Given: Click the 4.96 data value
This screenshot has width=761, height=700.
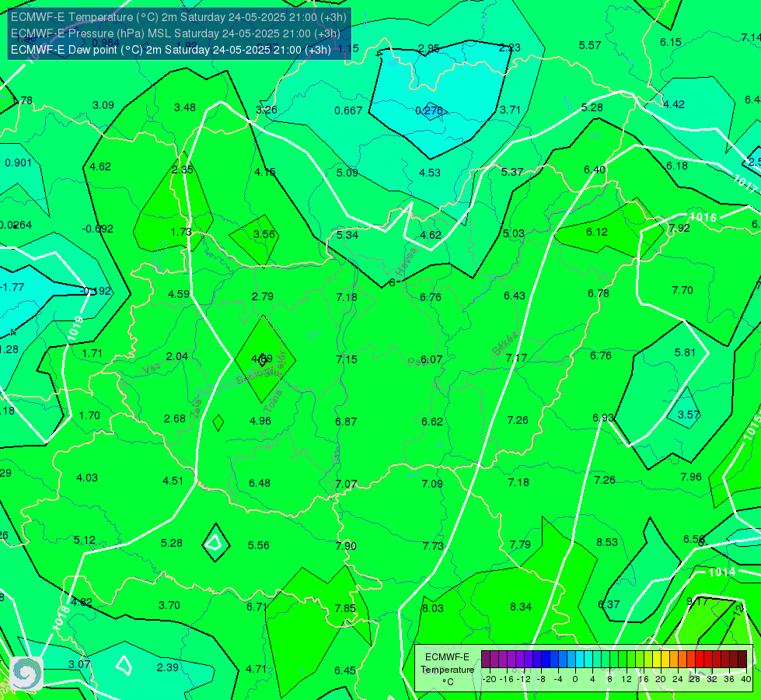Looking at the screenshot, I should click(260, 421).
